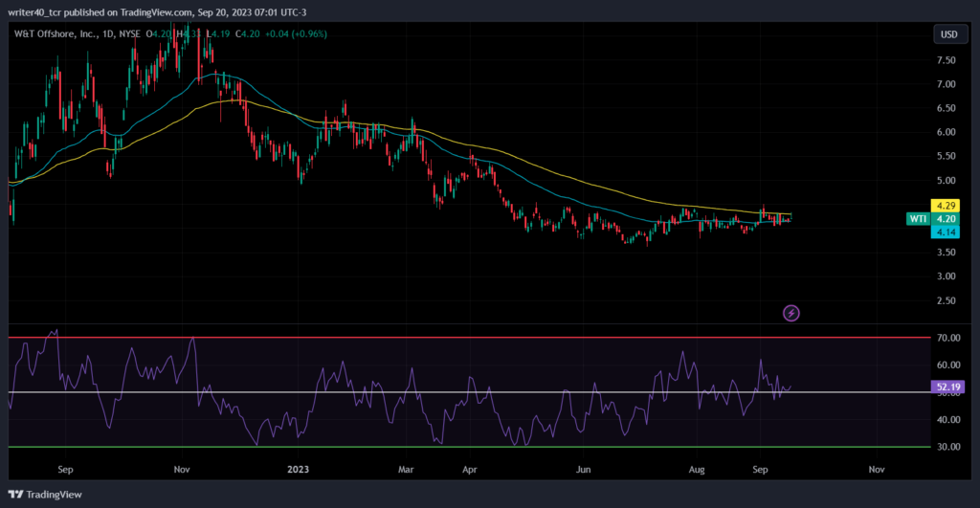Click the Sep label following Aug

click(760, 470)
